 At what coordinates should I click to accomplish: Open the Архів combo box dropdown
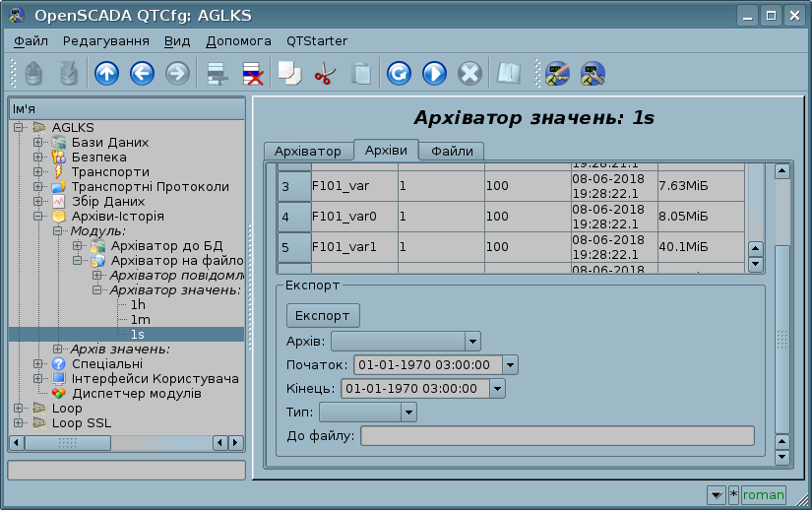click(x=472, y=342)
